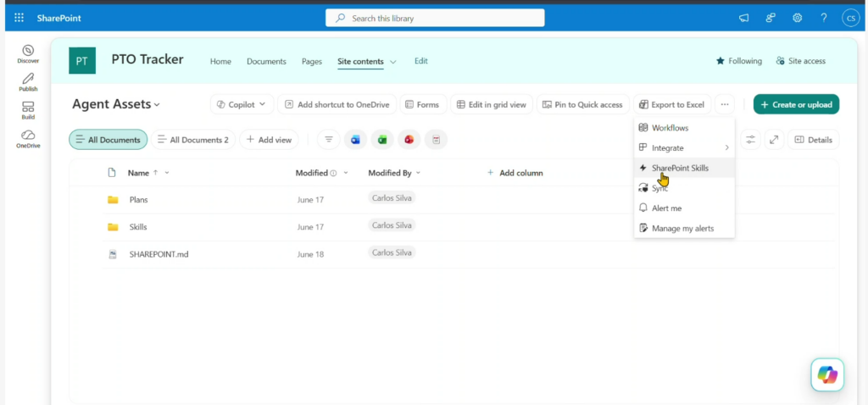Open the Skills folder
The height and width of the screenshot is (405, 868).
(138, 227)
